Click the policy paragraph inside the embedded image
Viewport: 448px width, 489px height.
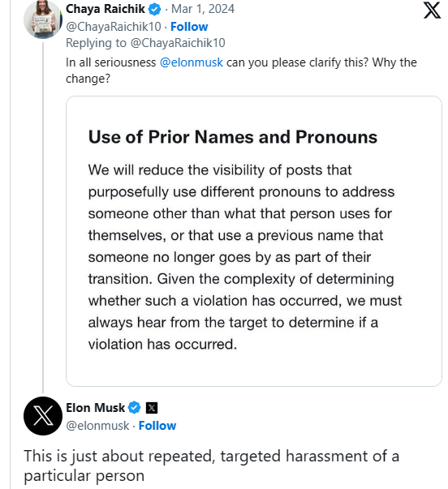click(245, 257)
